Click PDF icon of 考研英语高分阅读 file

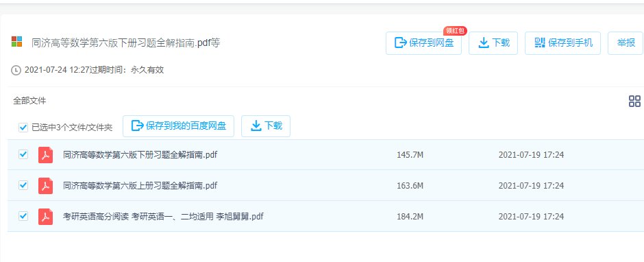[46, 216]
